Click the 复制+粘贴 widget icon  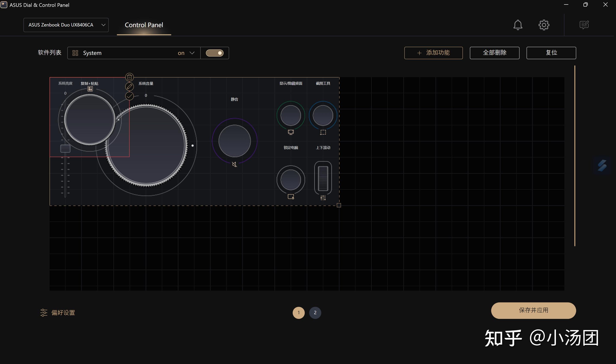[x=90, y=89]
